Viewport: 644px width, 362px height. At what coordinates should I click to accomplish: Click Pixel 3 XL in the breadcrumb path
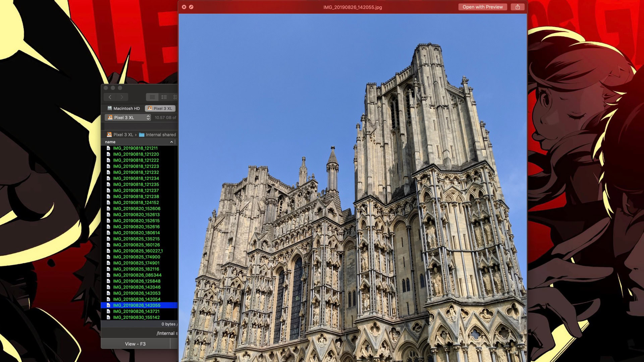[123, 135]
